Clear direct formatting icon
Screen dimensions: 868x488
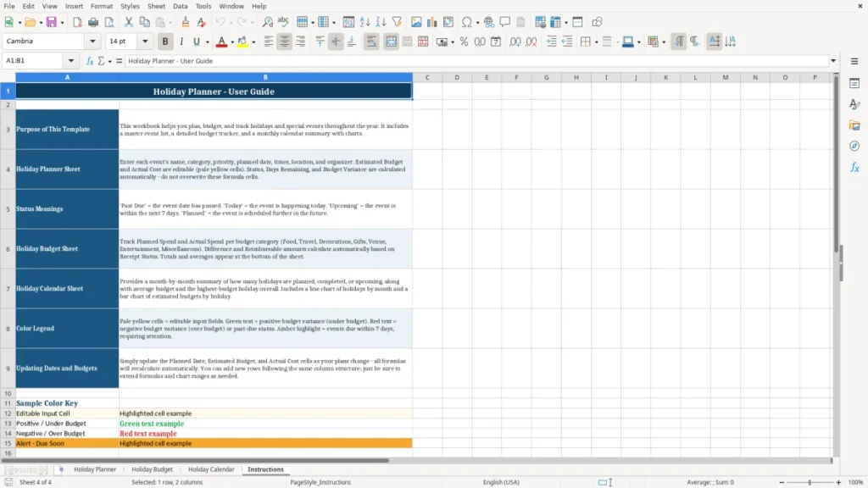202,22
